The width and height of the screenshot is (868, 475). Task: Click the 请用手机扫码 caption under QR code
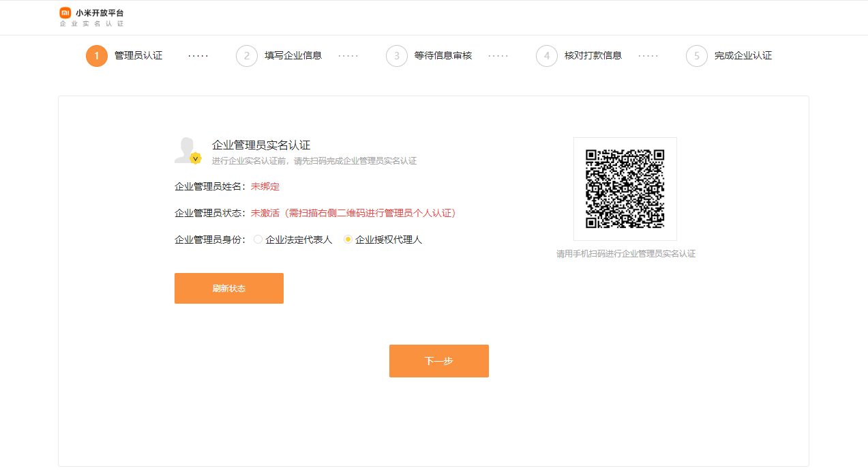pyautogui.click(x=626, y=254)
